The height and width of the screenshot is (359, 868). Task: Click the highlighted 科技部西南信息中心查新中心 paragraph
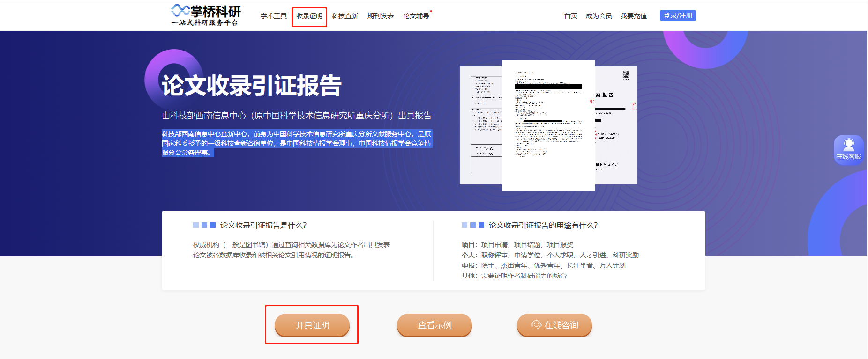tap(297, 143)
